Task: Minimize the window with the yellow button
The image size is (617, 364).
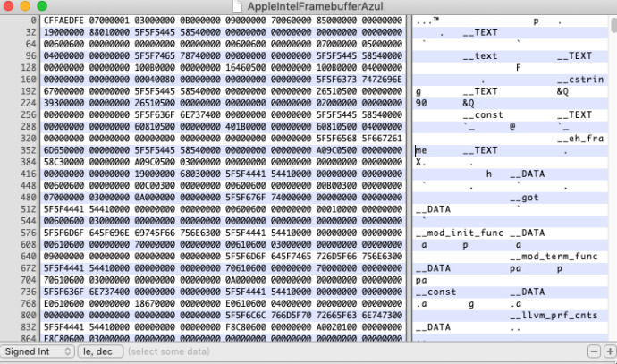Action: 25,5
